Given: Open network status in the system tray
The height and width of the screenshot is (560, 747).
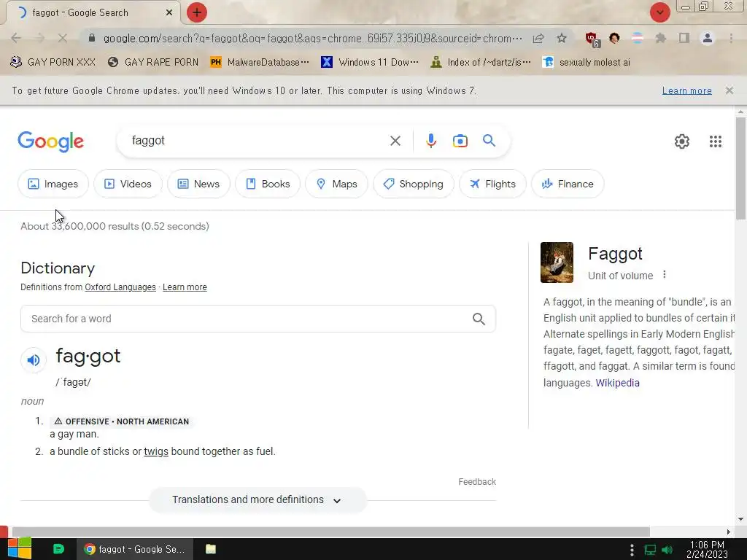Looking at the screenshot, I should [650, 550].
